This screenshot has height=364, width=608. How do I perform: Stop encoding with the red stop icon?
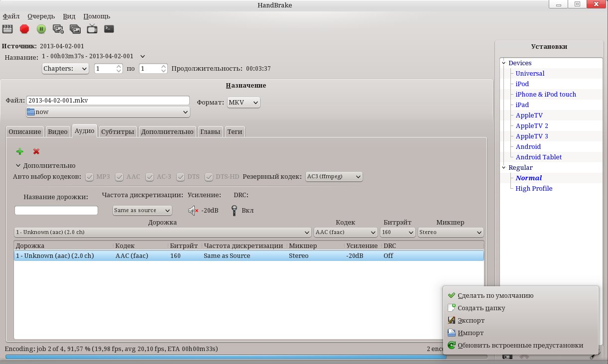coord(24,29)
